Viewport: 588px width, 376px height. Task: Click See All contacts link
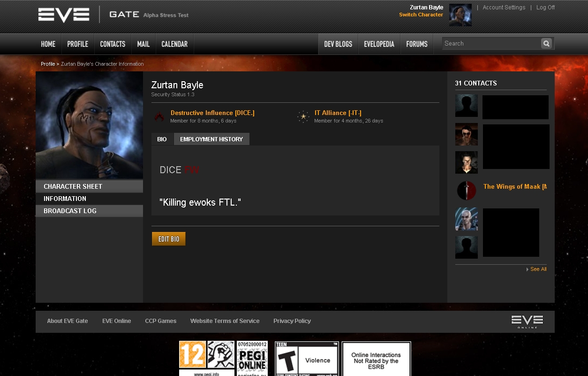click(538, 269)
